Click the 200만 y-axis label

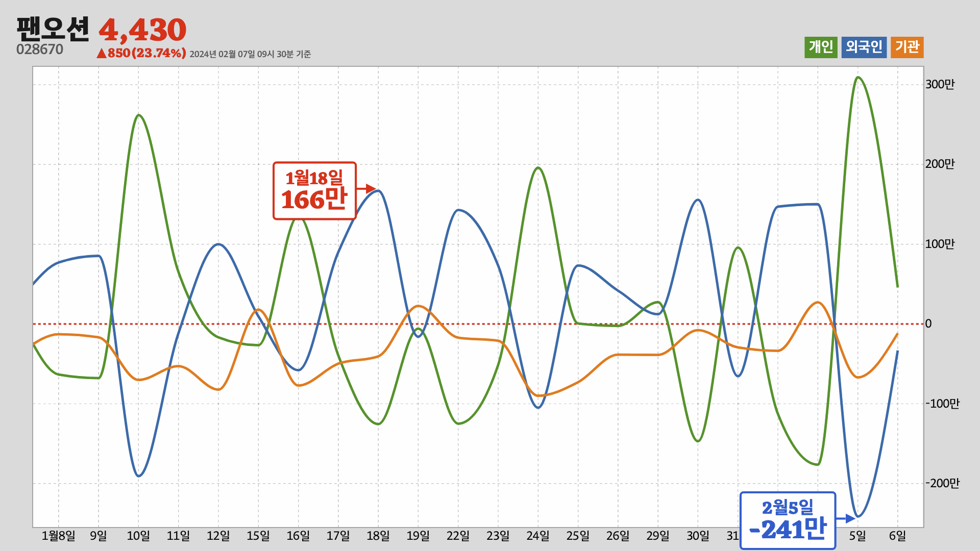click(940, 164)
